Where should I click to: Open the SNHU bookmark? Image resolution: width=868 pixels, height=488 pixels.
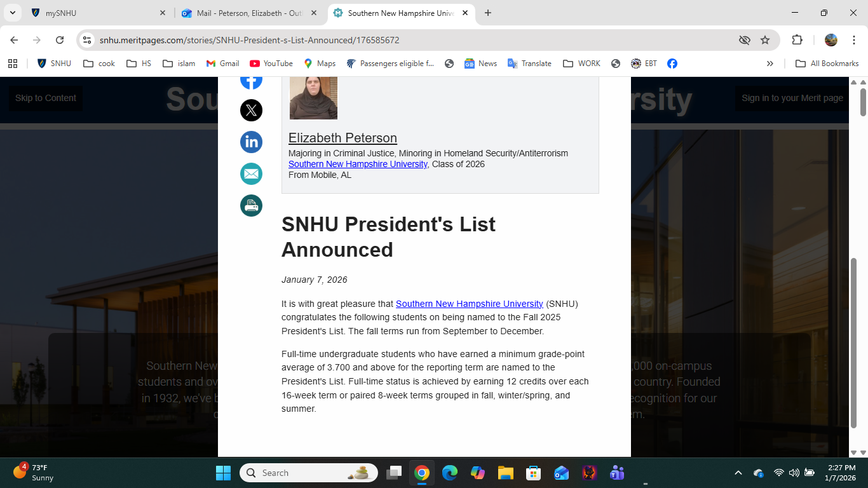click(x=55, y=64)
